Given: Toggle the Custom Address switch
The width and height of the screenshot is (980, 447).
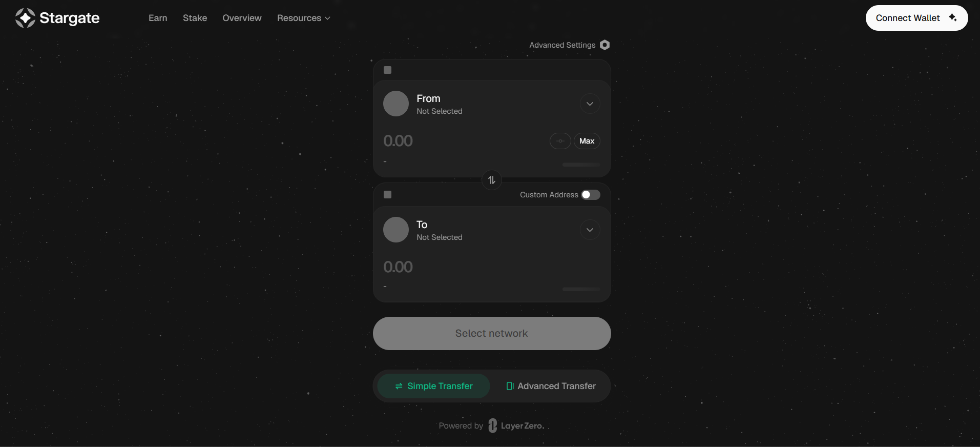Looking at the screenshot, I should click(591, 195).
